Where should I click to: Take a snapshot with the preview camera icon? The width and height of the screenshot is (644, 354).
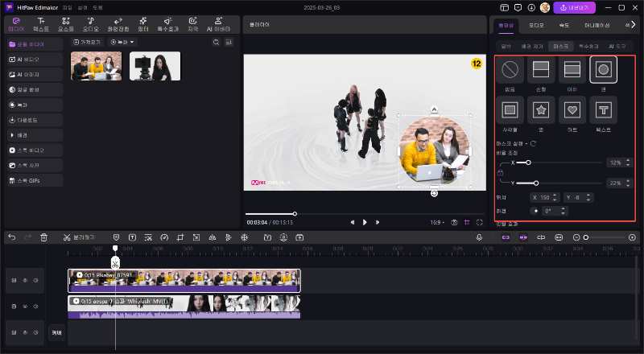tap(454, 222)
